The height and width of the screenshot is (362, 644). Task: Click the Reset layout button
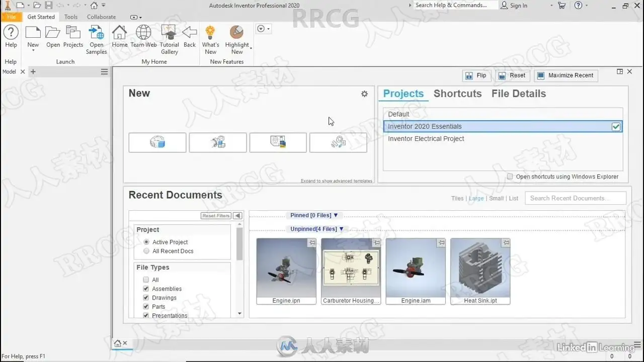[513, 75]
